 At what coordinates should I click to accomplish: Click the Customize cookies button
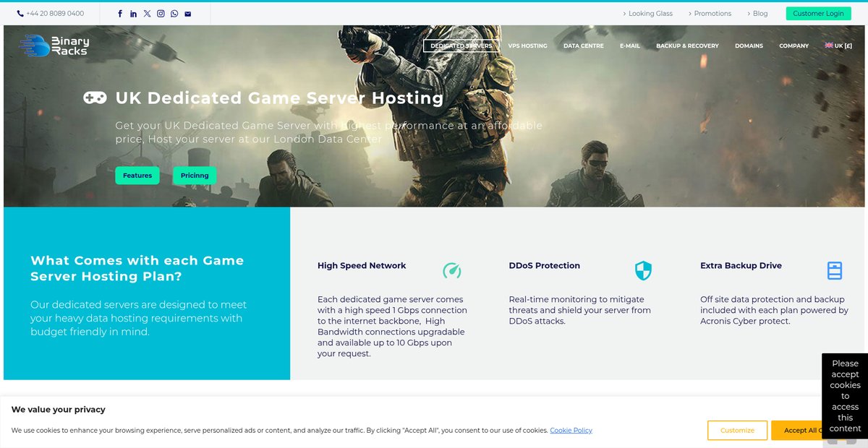(737, 430)
